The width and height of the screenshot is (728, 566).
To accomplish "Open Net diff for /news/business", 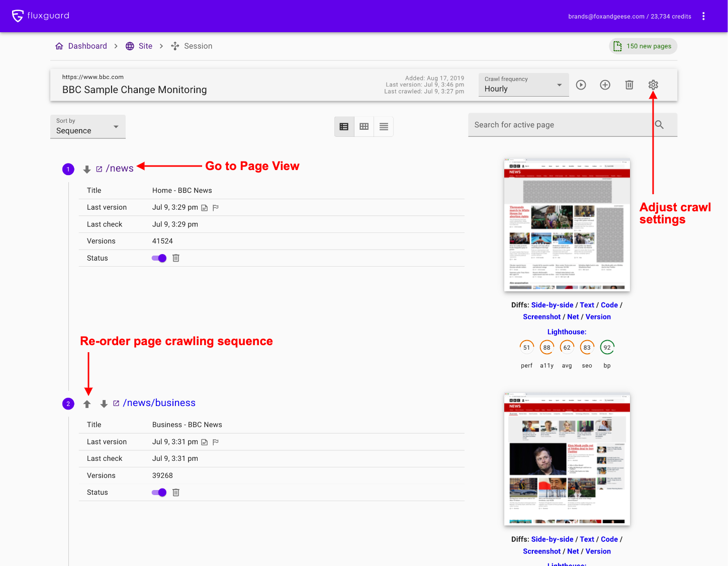I will pyautogui.click(x=573, y=551).
